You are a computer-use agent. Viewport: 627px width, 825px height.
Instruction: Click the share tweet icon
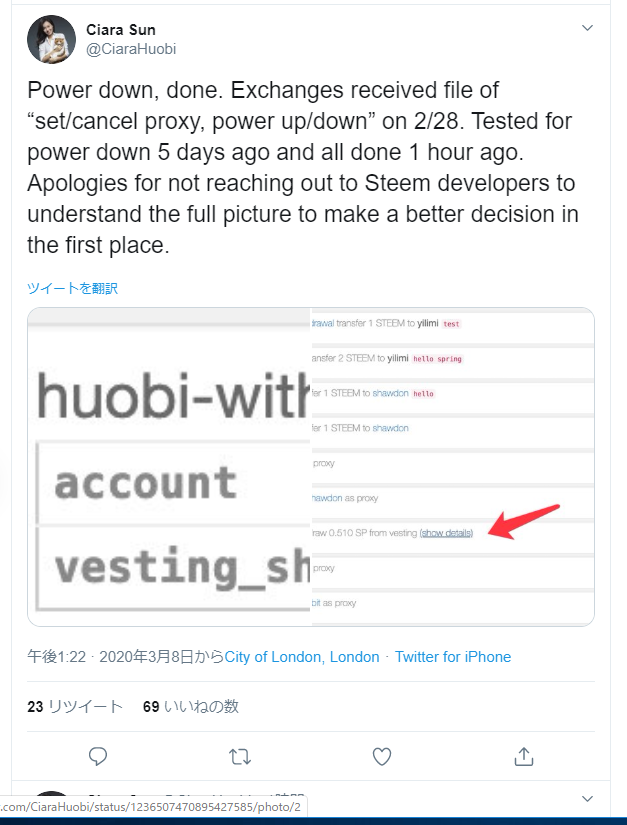pos(523,756)
